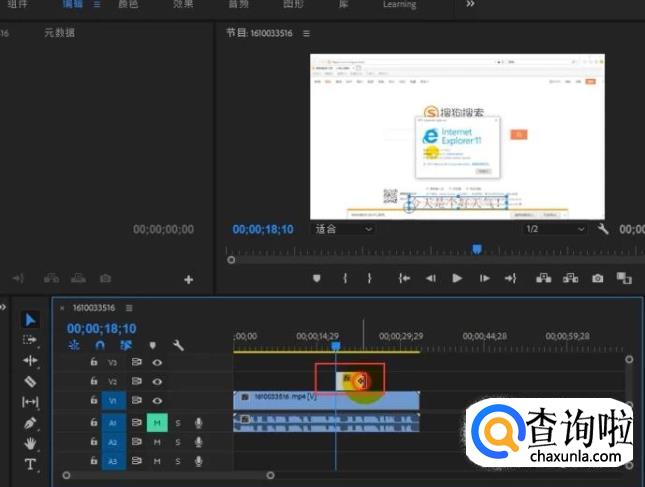This screenshot has width=645, height=487.
Task: Unmute the A1 audio track
Action: click(157, 423)
